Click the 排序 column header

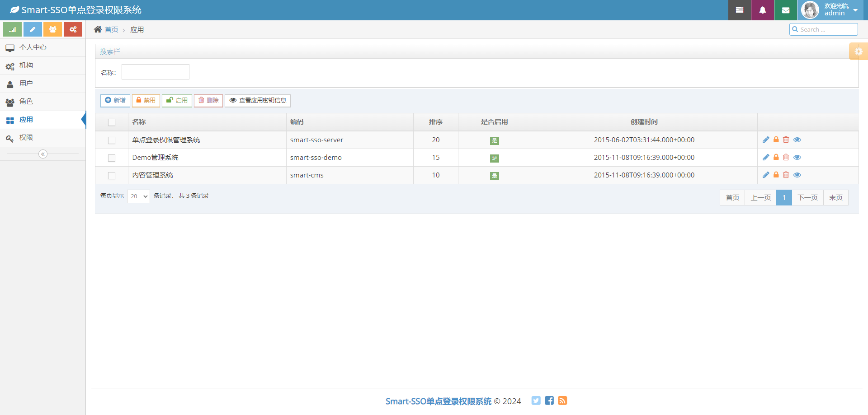tap(436, 122)
